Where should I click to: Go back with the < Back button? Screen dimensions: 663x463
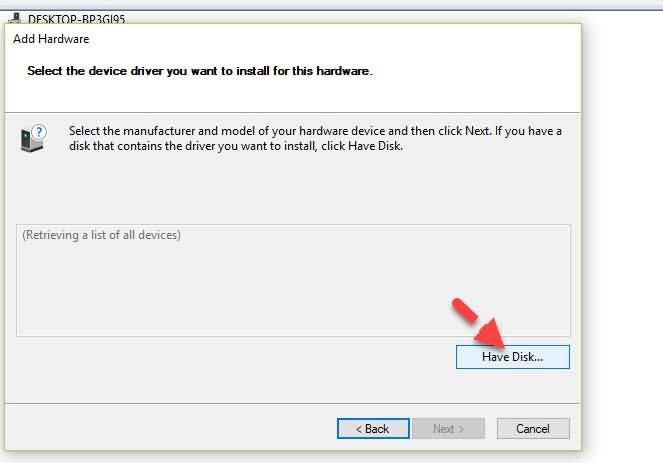coord(373,428)
